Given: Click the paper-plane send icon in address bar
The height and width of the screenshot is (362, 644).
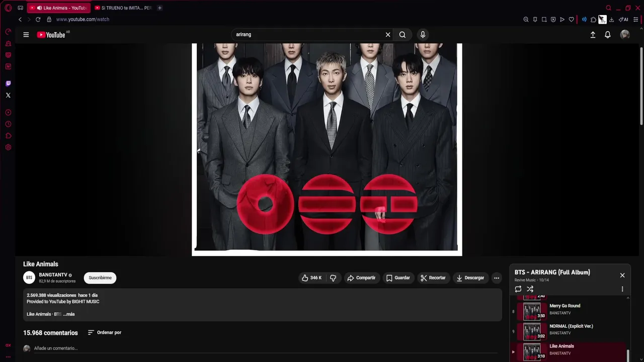Looking at the screenshot, I should 562,20.
